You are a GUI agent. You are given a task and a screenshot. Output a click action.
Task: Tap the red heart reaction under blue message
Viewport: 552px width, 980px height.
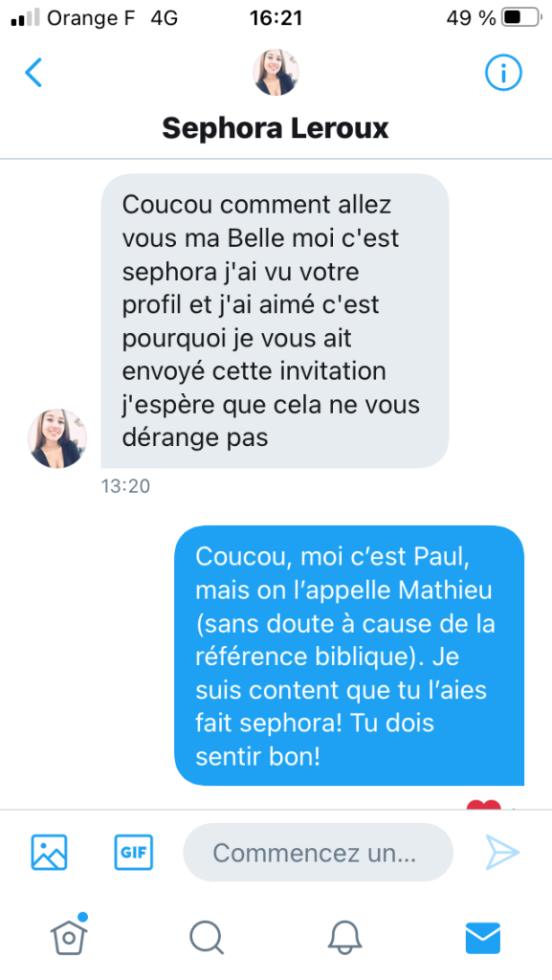coord(483,806)
